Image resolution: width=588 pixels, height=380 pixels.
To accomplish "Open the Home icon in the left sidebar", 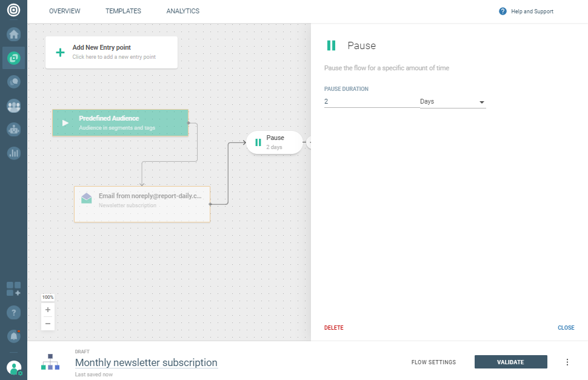I will tap(13, 35).
